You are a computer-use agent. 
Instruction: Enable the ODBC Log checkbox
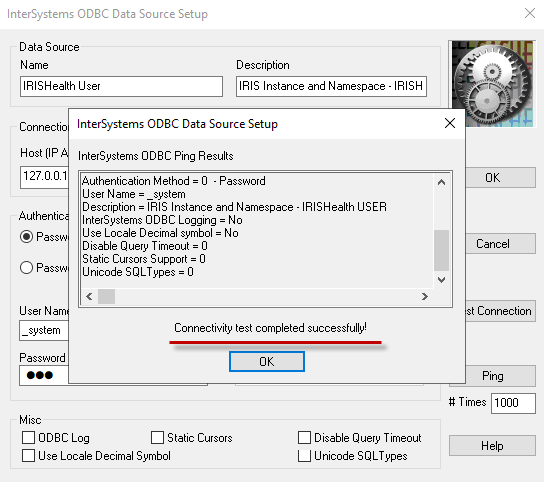pos(28,438)
